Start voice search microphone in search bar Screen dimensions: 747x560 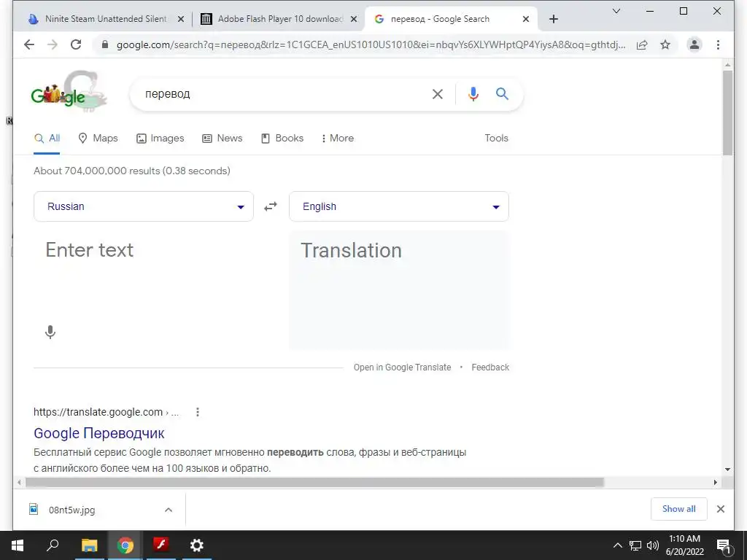point(473,94)
